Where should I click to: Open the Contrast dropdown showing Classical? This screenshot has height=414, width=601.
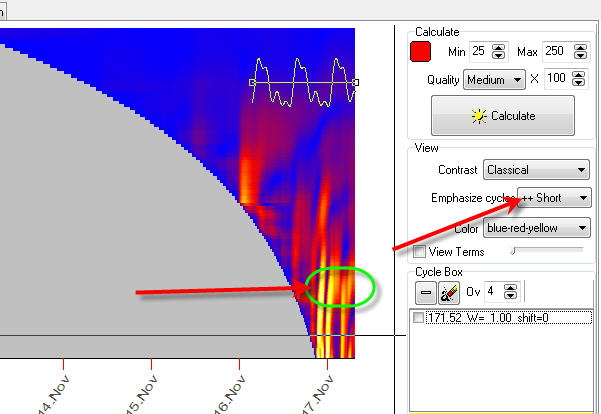tap(537, 170)
